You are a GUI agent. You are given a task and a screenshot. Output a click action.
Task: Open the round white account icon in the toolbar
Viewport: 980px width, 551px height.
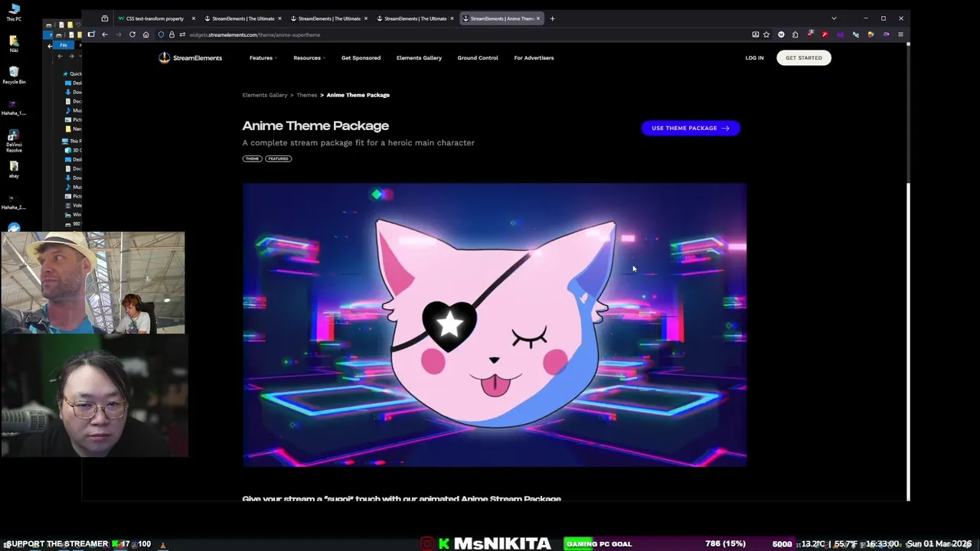coord(781,34)
